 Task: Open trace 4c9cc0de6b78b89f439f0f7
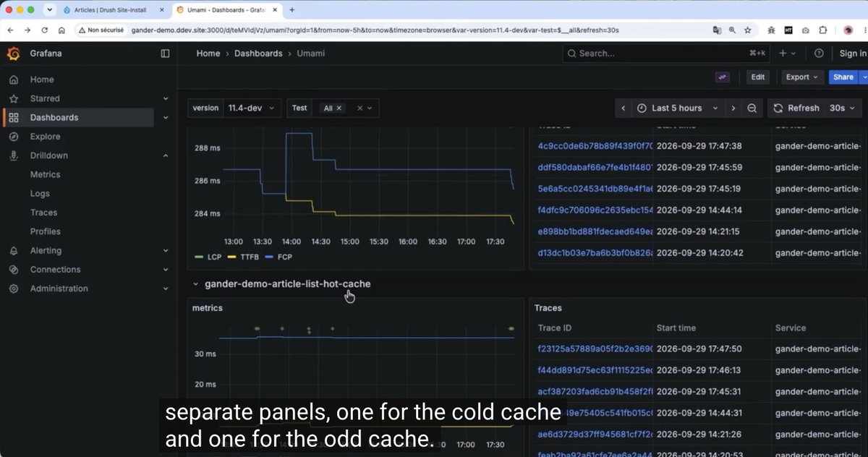[x=595, y=146]
